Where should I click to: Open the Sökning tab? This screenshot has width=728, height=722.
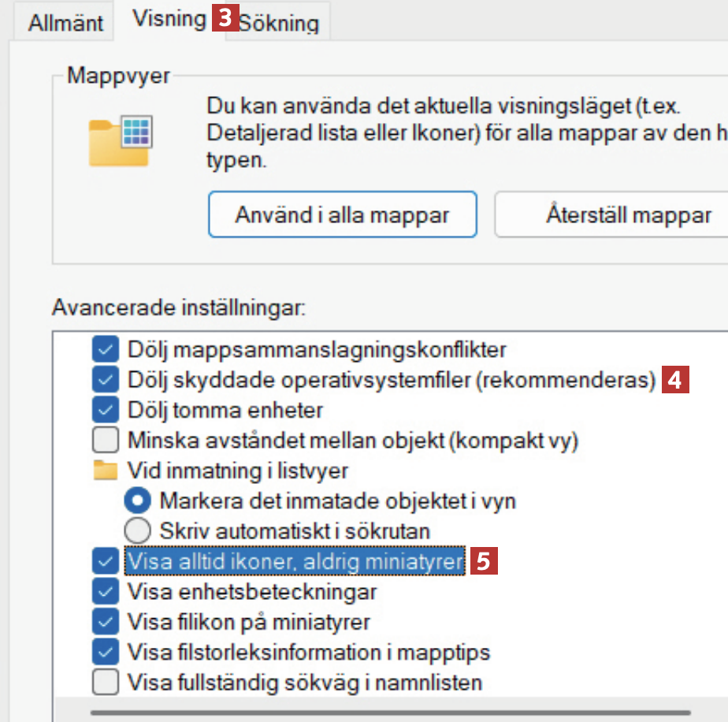coord(279,24)
